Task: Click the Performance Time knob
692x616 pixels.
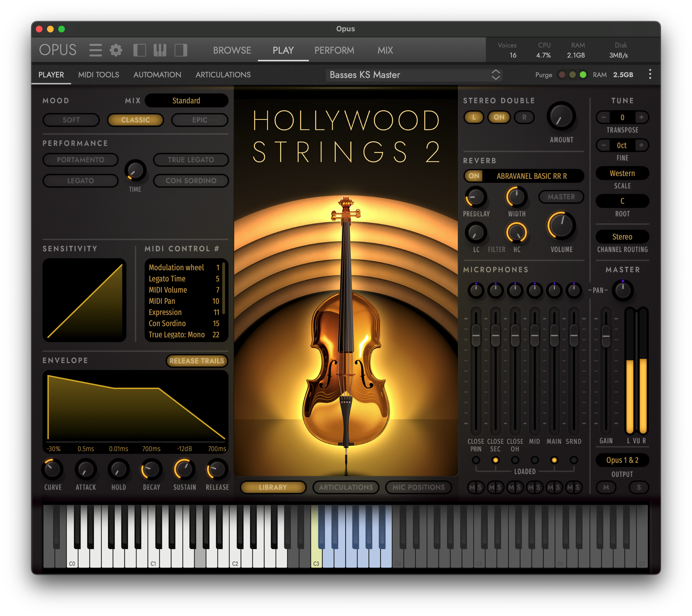Action: pyautogui.click(x=135, y=170)
